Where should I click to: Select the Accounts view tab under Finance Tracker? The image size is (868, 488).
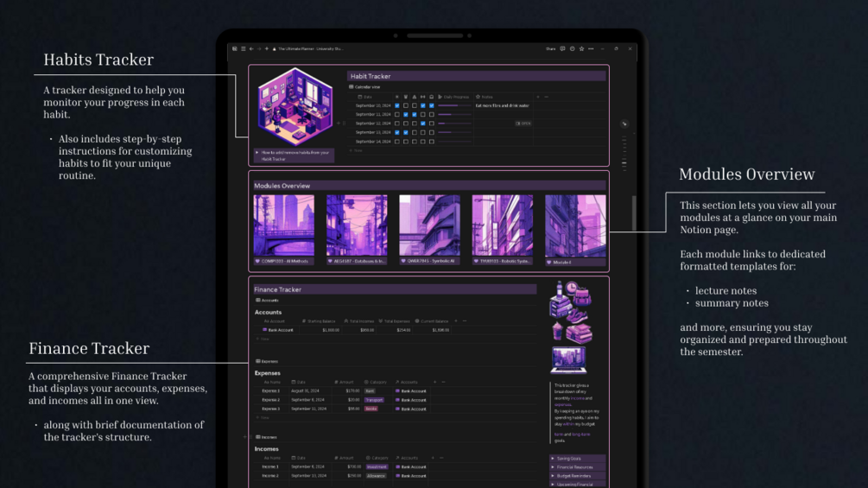267,301
